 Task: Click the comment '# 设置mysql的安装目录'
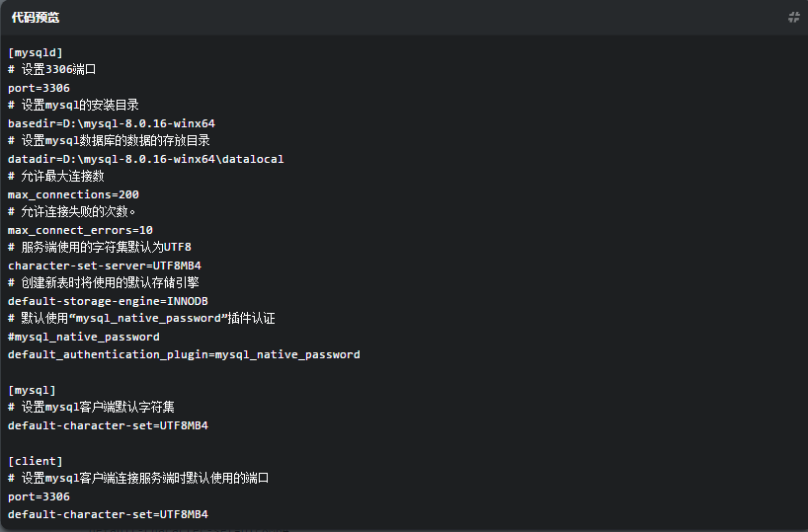click(x=73, y=106)
